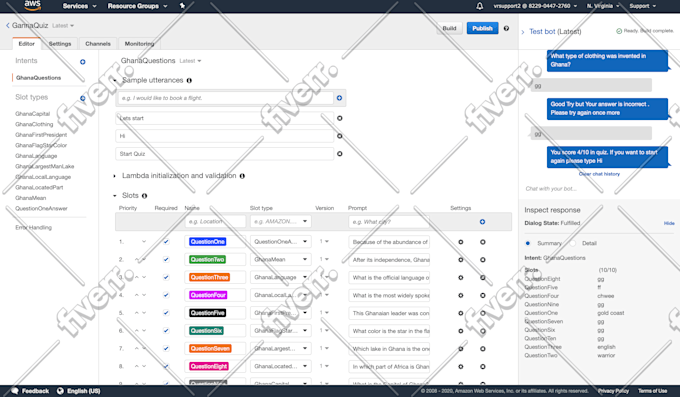Viewport: 680px width, 397px height.
Task: Click Clear chat history link
Action: click(x=599, y=174)
